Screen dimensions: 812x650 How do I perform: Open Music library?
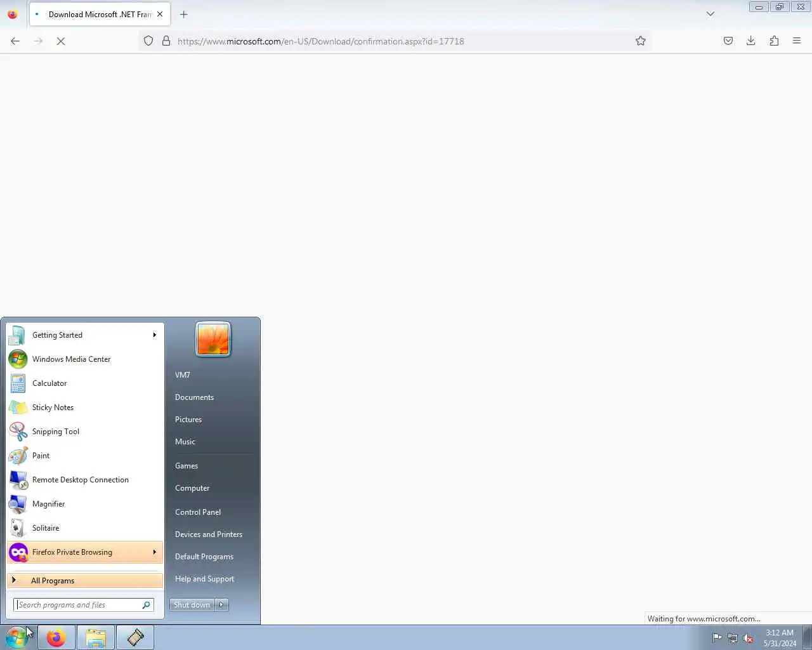point(185,442)
